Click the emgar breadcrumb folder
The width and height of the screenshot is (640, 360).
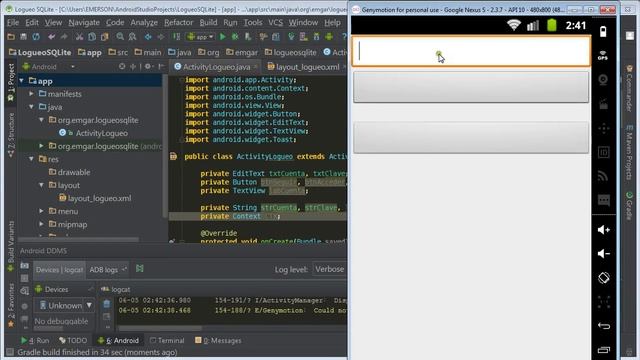pos(242,52)
